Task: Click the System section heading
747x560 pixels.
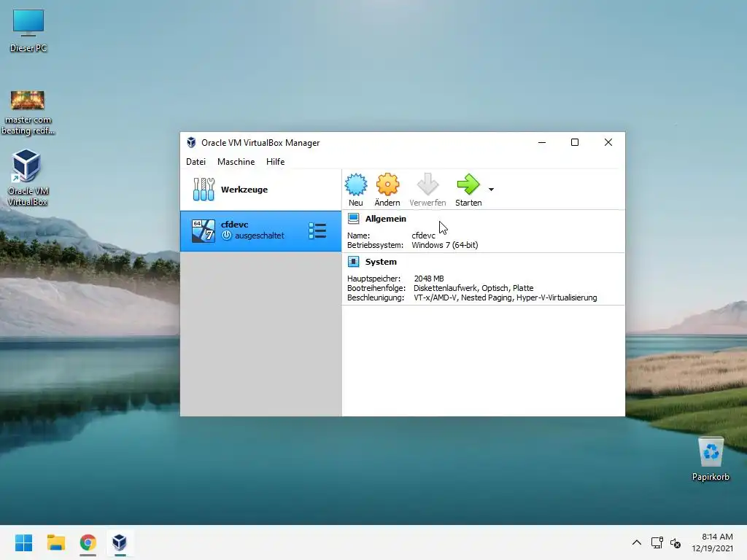Action: coord(381,262)
